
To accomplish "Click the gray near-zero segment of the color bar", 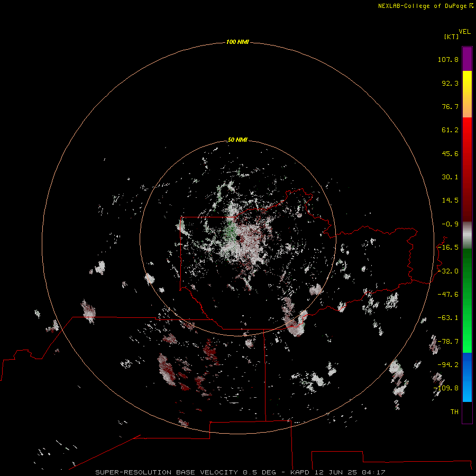I will 467,235.
